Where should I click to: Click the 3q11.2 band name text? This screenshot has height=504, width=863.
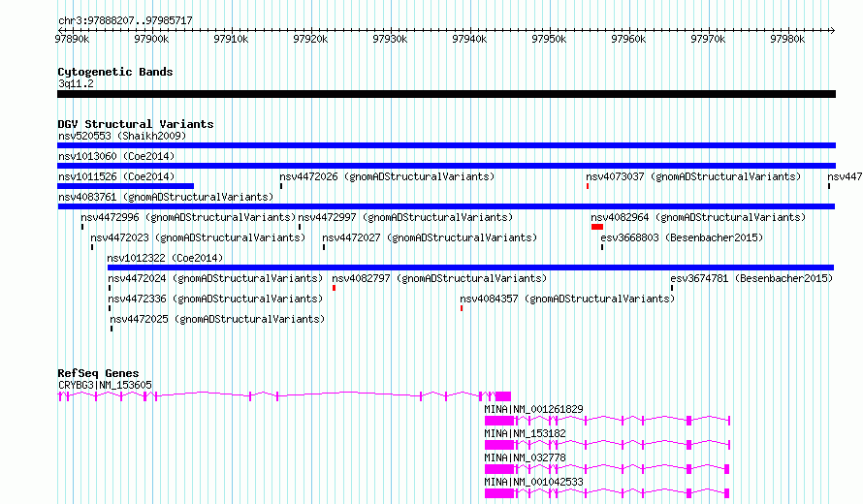click(x=76, y=83)
